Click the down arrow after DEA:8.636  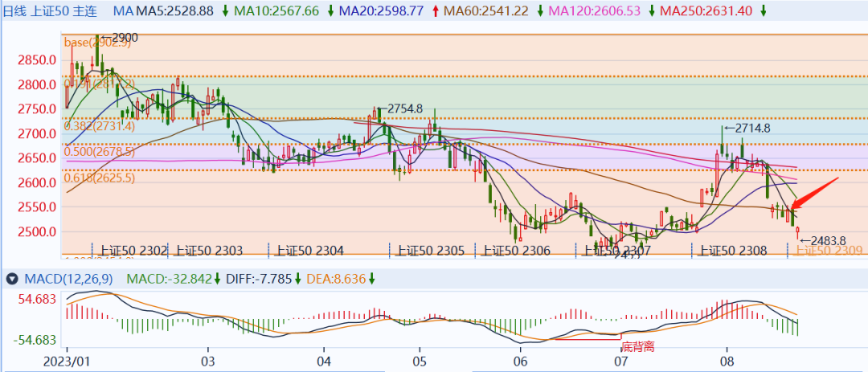pyautogui.click(x=372, y=280)
